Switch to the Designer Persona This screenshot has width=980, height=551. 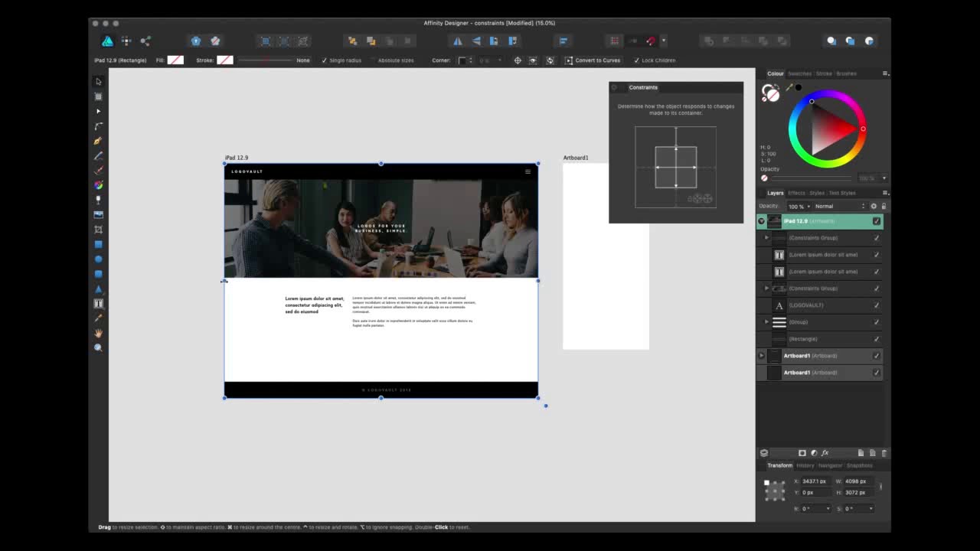coord(107,41)
